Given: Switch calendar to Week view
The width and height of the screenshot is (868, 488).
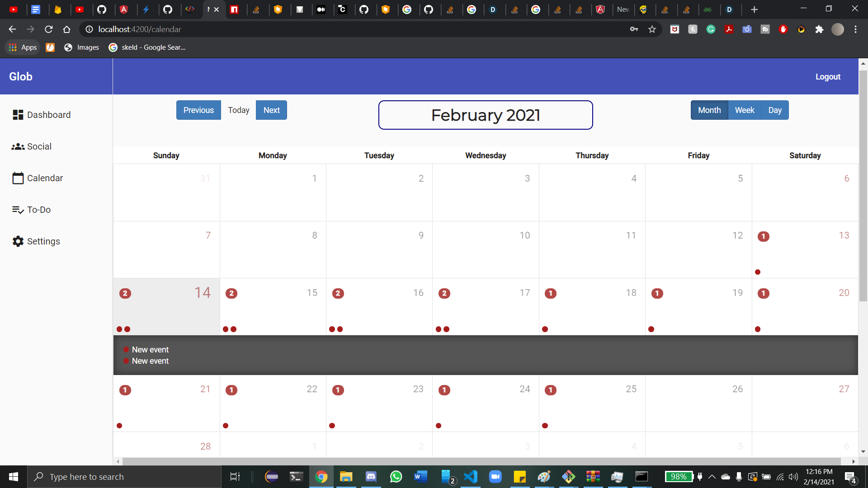Looking at the screenshot, I should 744,110.
